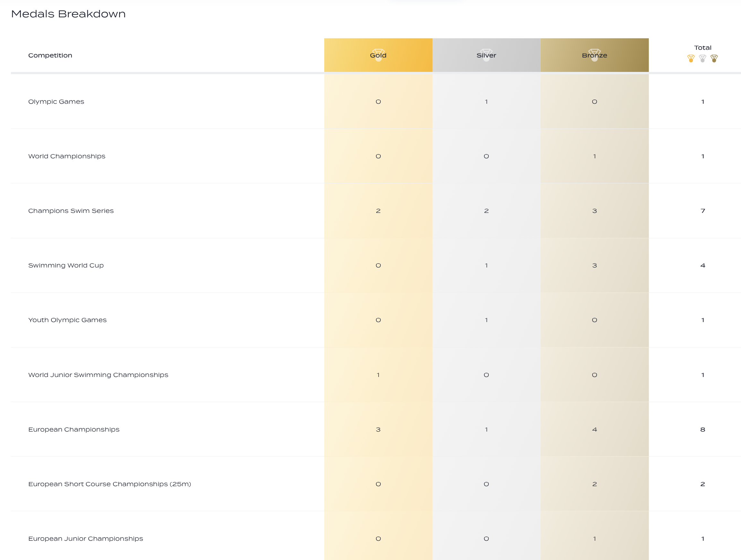Click World Championships bronze count 1
The image size is (741, 560).
[595, 156]
